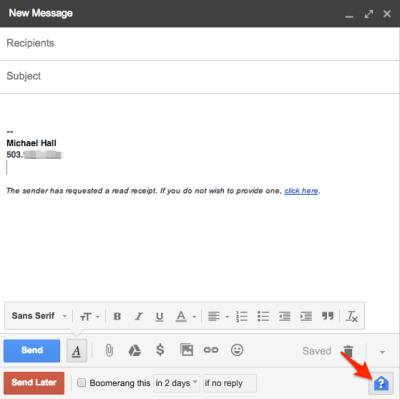The height and width of the screenshot is (399, 400).
Task: Open the Sans Serif font dropdown
Action: (x=39, y=316)
